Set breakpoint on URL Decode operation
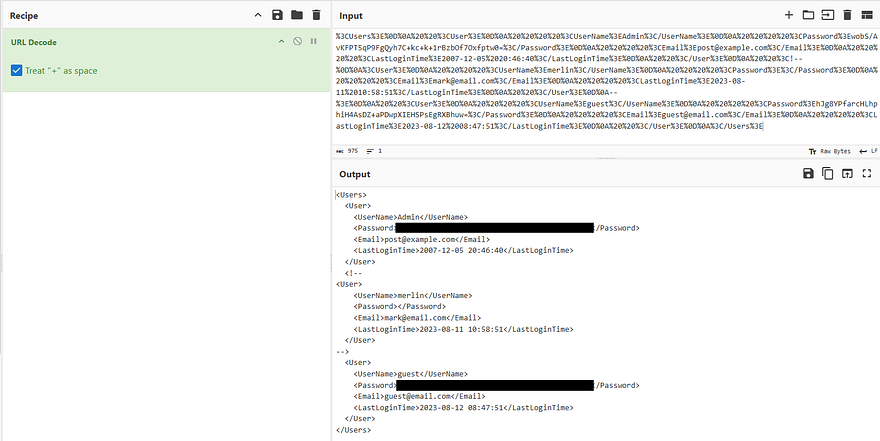The width and height of the screenshot is (880, 441). [313, 41]
